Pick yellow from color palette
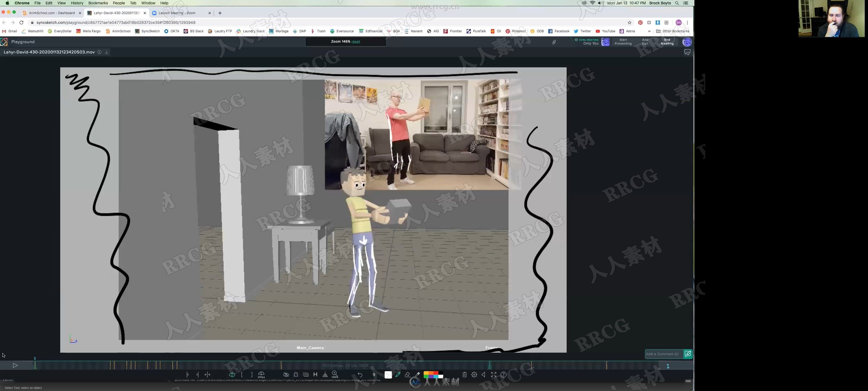 point(426,373)
